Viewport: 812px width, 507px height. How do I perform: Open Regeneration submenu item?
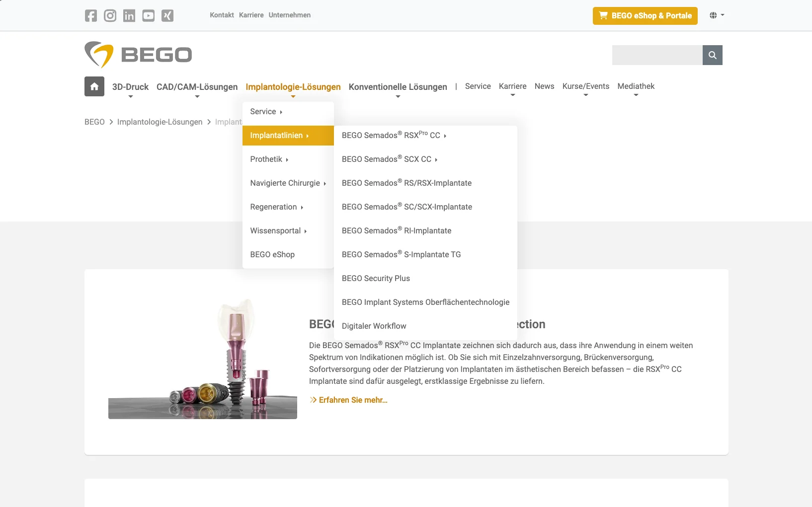pos(288,207)
